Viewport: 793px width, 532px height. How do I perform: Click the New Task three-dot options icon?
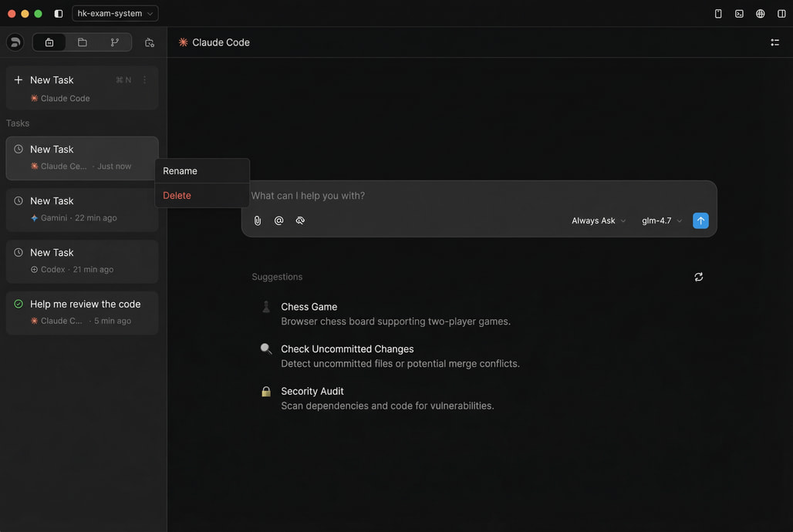click(144, 80)
